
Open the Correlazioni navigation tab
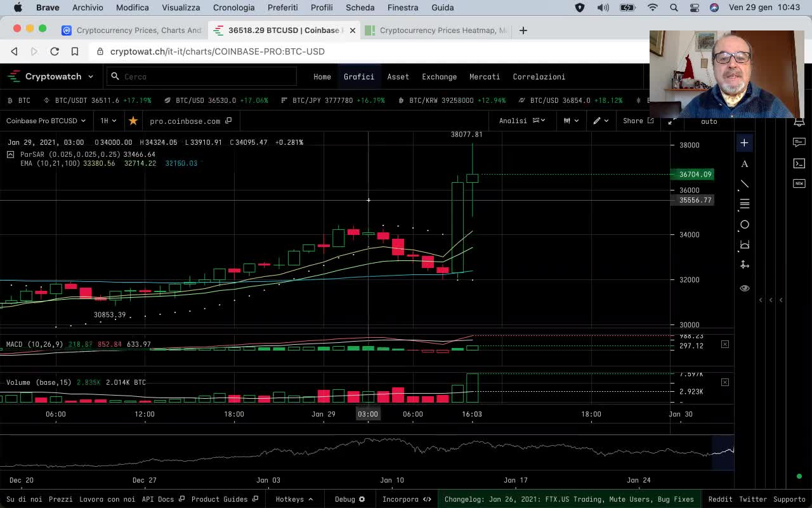click(x=539, y=77)
